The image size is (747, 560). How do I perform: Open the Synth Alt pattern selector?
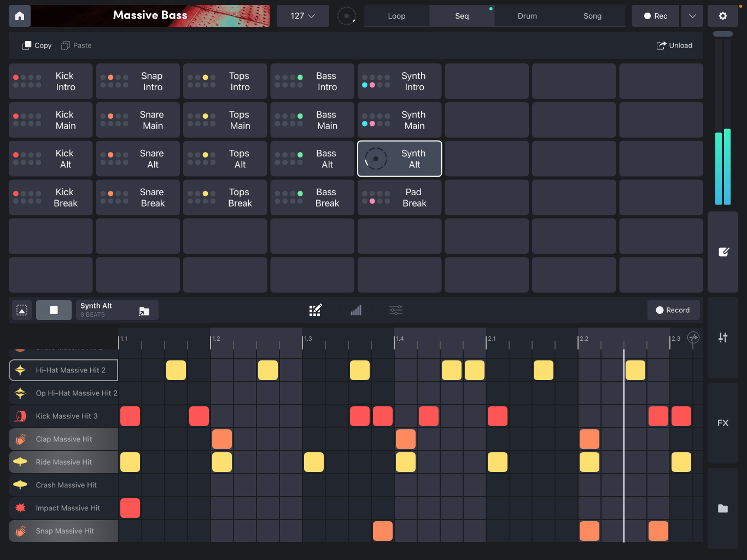coord(116,310)
